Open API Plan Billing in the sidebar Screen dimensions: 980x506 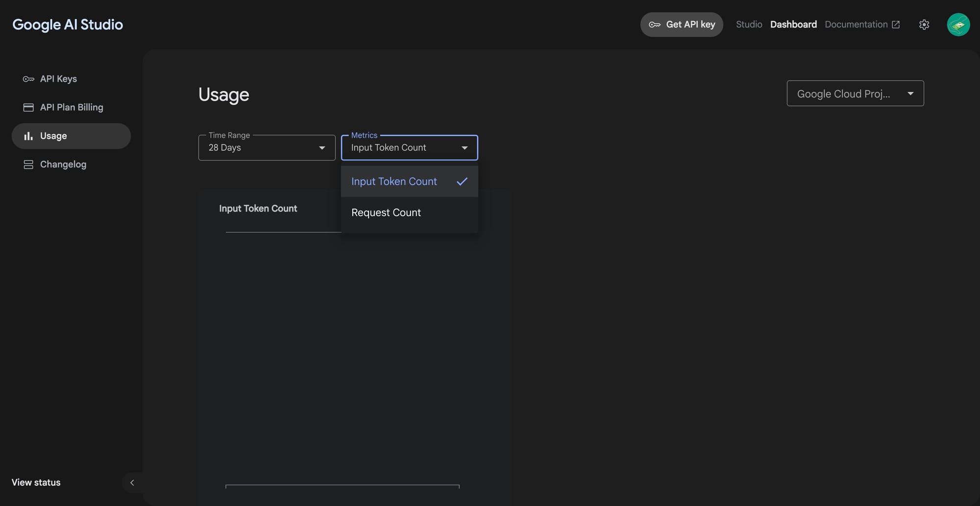(x=71, y=107)
